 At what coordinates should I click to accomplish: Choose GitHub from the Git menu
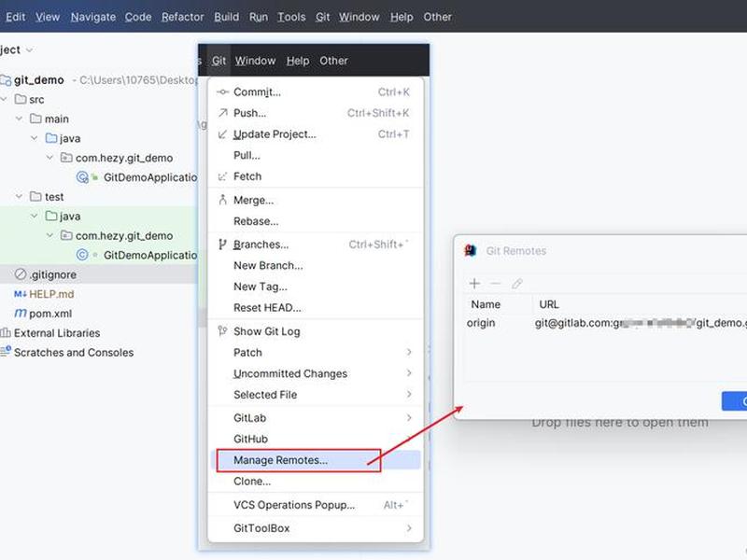(x=316, y=439)
